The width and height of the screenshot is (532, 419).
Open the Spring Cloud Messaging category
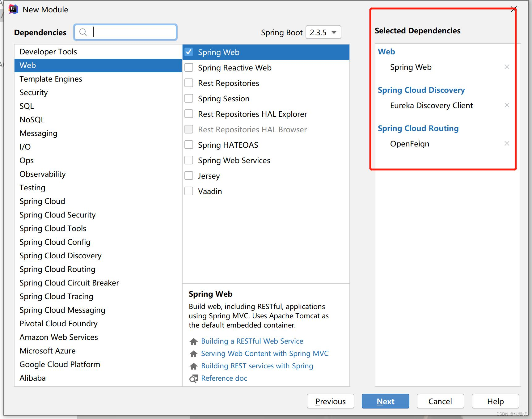[98, 310]
